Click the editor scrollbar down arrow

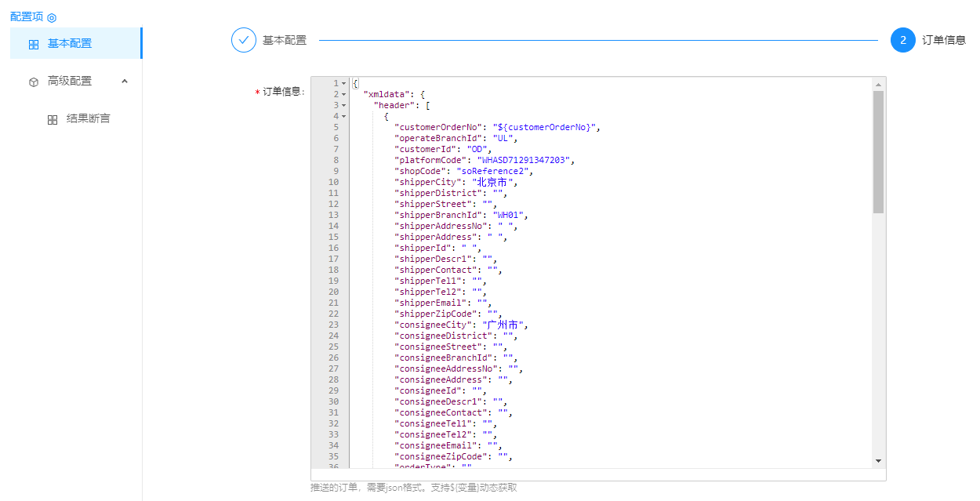[x=878, y=460]
